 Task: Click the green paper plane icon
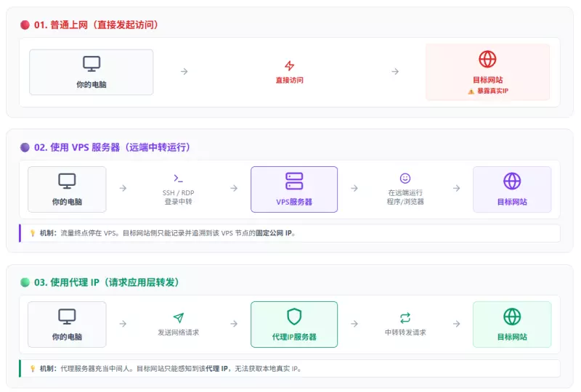pyautogui.click(x=178, y=318)
